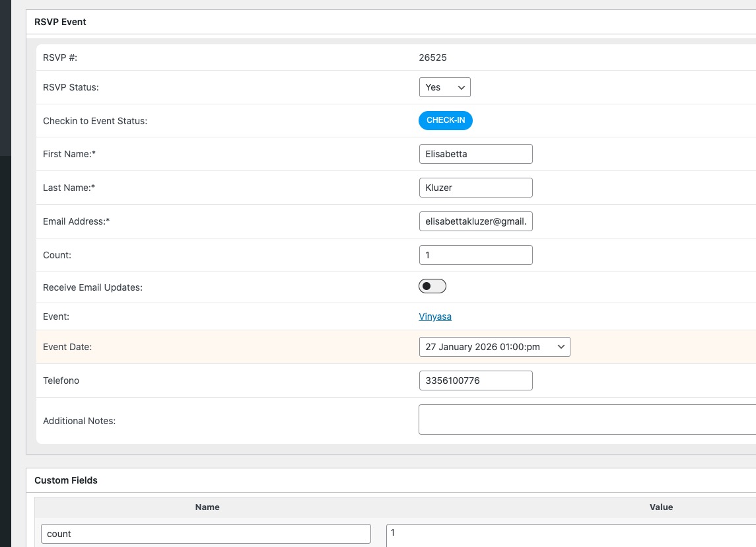Image resolution: width=756 pixels, height=547 pixels.
Task: Open the RSVP Status dropdown
Action: point(444,87)
